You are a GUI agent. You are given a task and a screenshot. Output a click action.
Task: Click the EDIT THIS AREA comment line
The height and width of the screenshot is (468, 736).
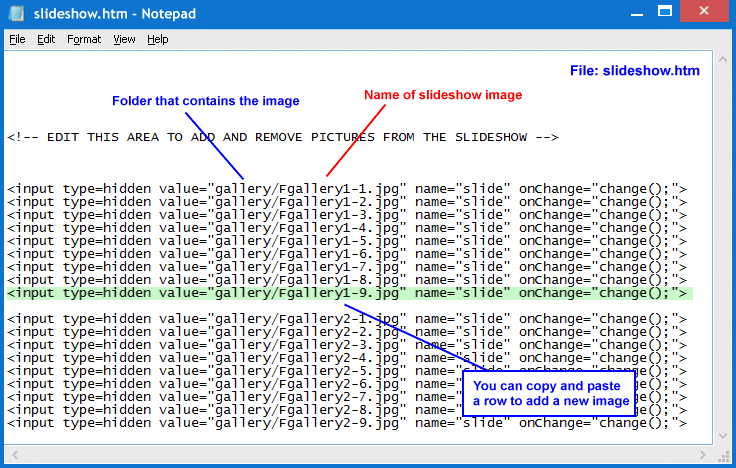coord(283,138)
